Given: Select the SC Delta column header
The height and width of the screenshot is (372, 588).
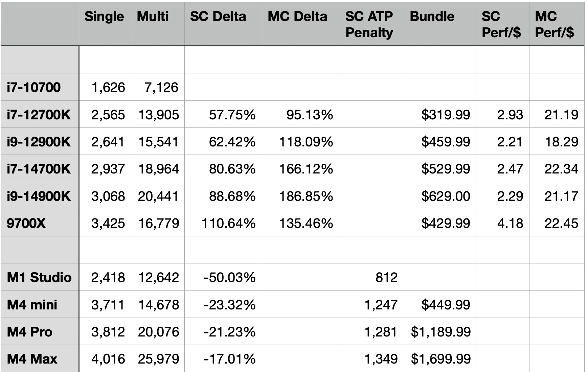Looking at the screenshot, I should [x=218, y=17].
